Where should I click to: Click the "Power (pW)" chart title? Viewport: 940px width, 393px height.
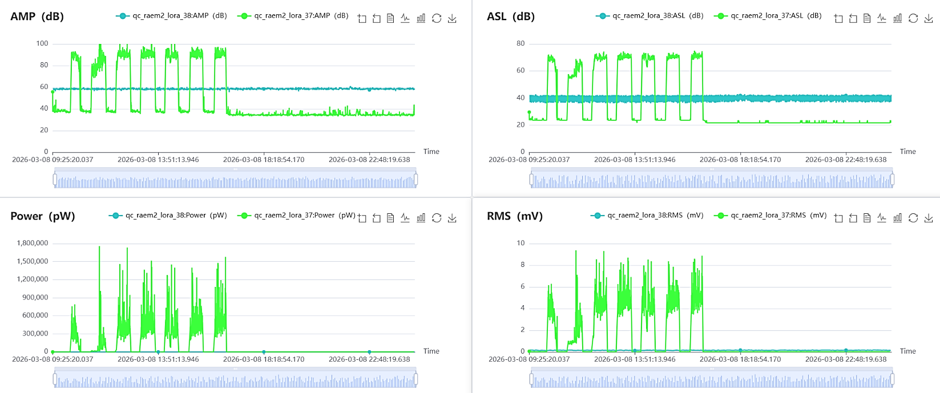(43, 216)
